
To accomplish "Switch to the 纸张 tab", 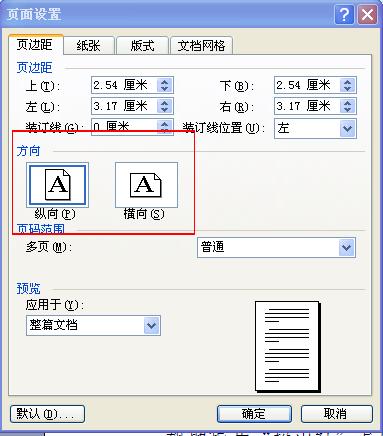I will click(x=89, y=46).
